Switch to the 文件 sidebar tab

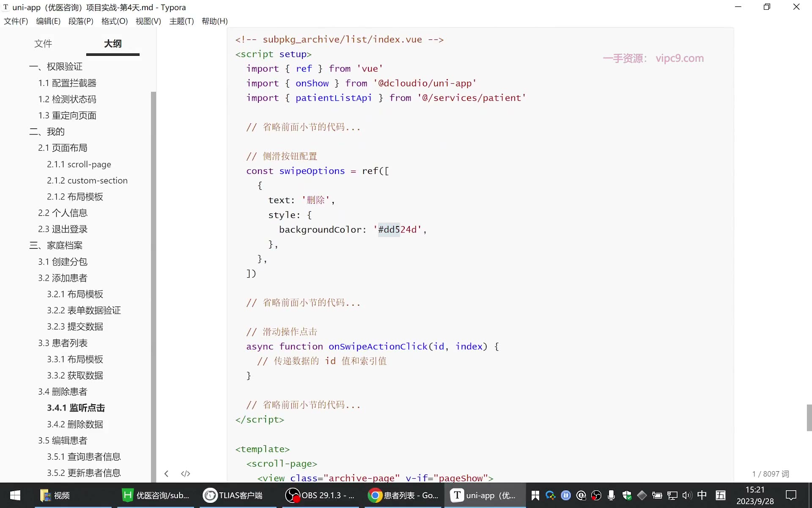coord(43,44)
